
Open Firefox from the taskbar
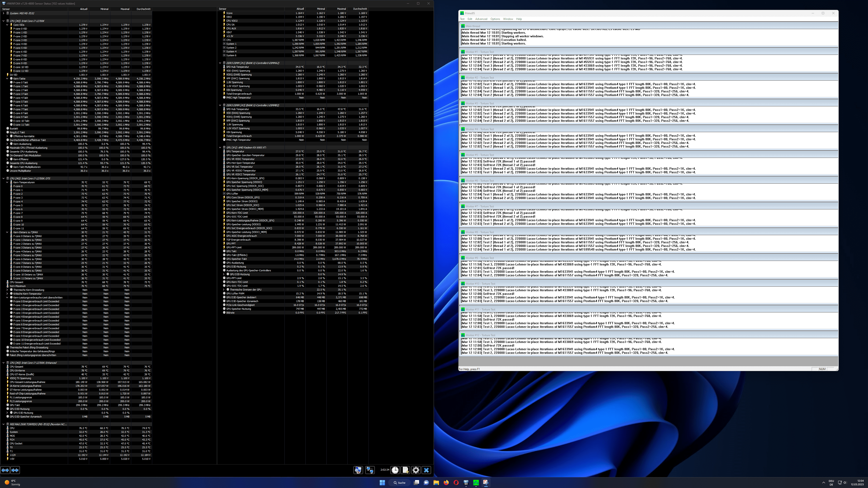(x=446, y=483)
